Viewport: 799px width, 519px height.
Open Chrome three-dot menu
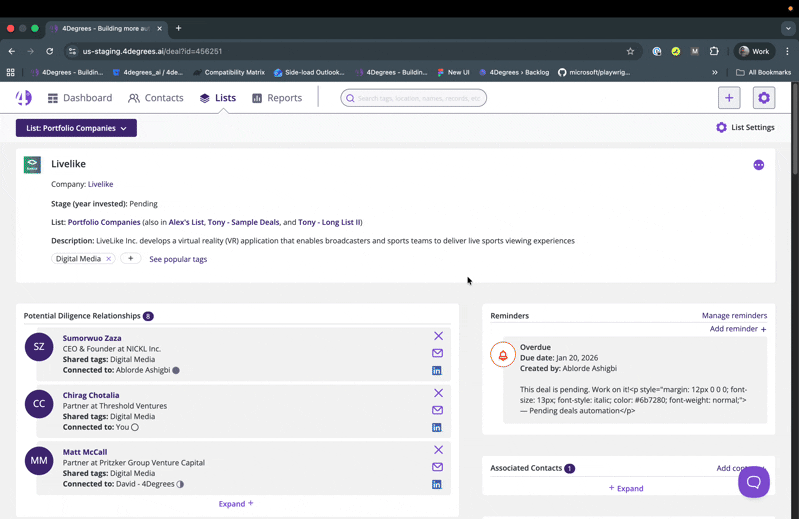(x=787, y=51)
